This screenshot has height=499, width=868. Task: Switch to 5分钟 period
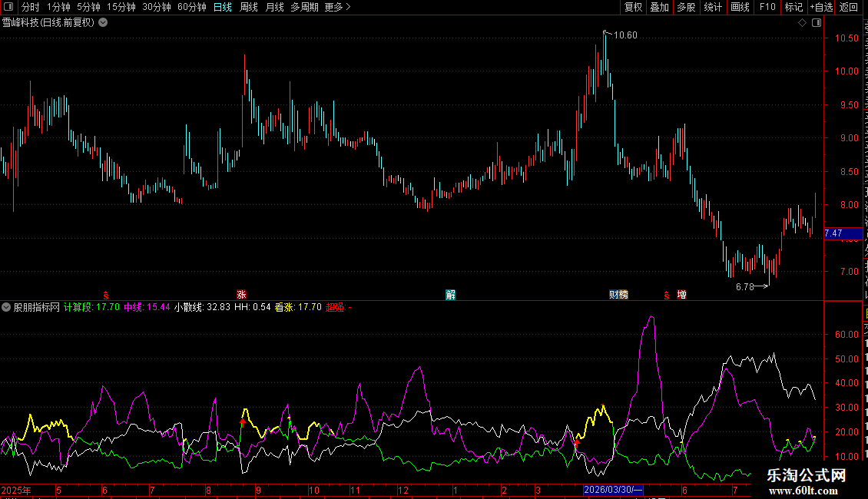click(x=88, y=7)
